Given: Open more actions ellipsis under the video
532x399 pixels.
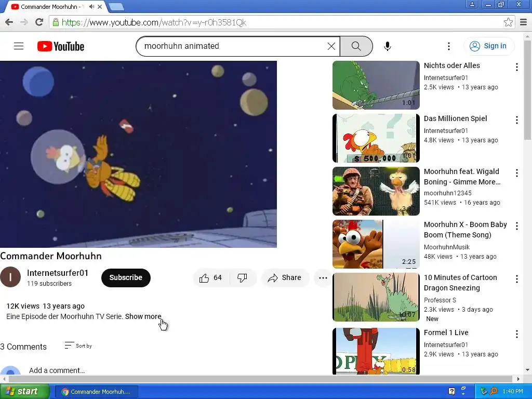Looking at the screenshot, I should 323,278.
